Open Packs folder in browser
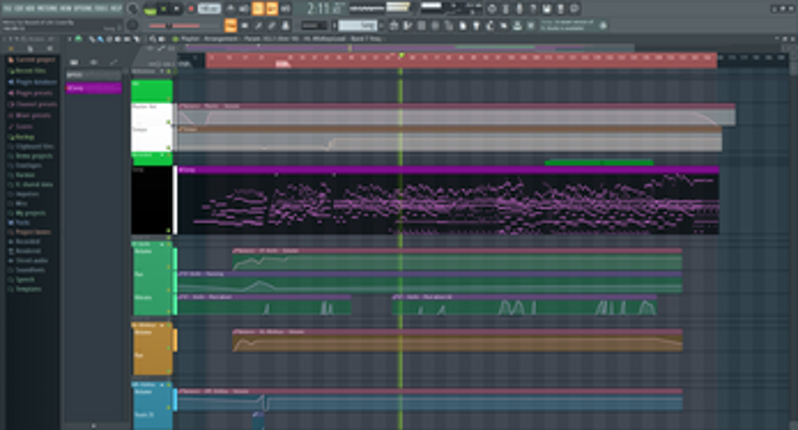Screen dimensions: 798x430 coord(22,223)
